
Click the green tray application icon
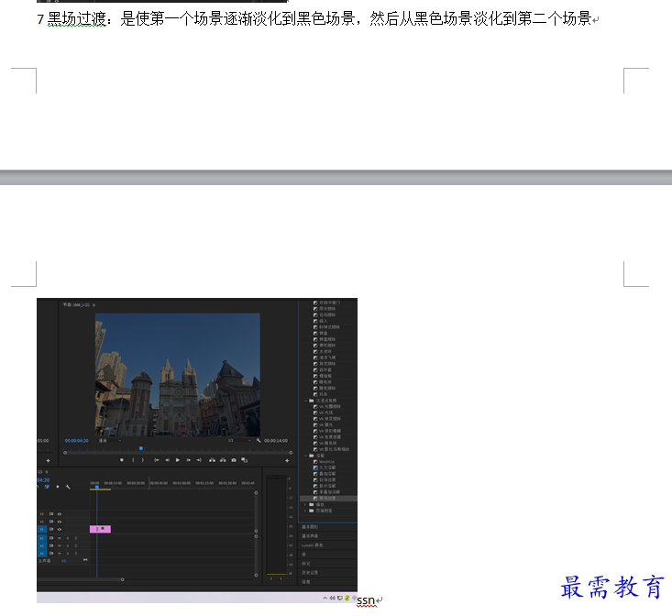347,598
